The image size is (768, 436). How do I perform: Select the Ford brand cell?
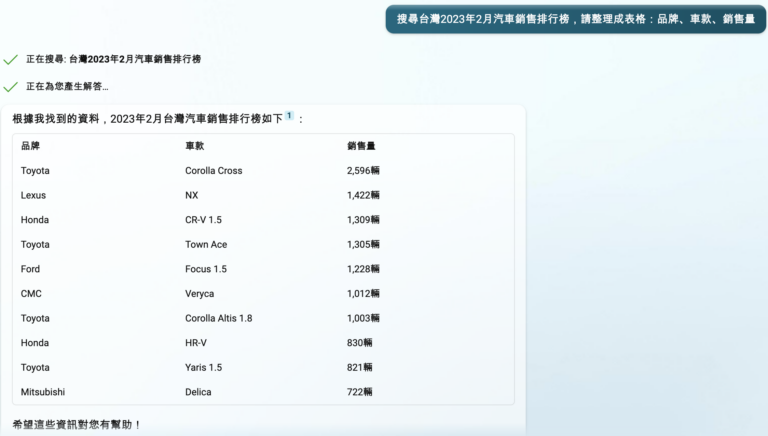(x=30, y=269)
